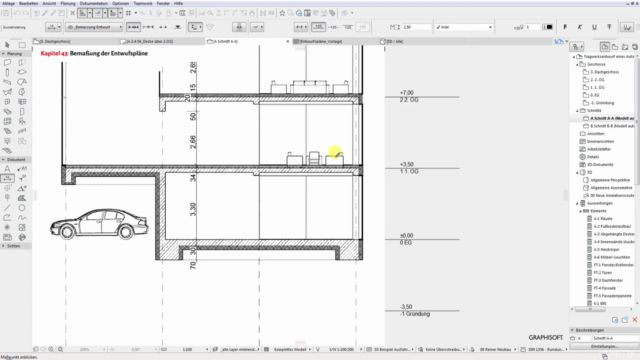Open the Ablage menu

click(x=8, y=3)
